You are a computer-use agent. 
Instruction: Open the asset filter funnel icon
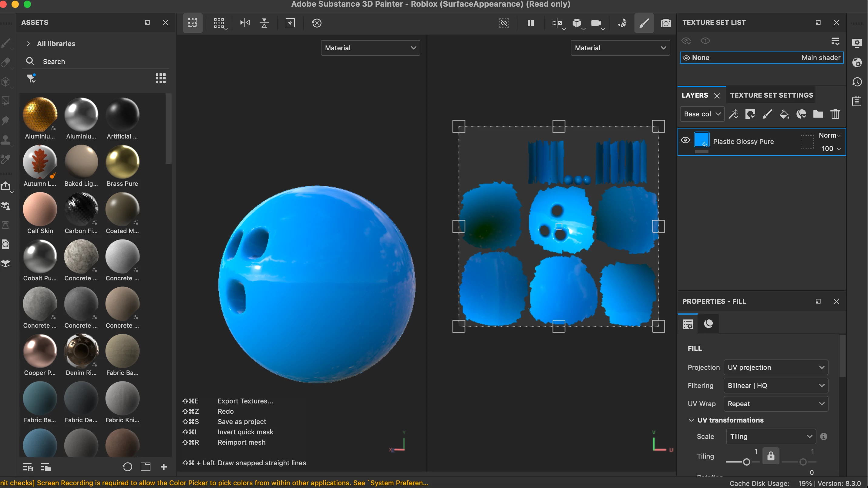(x=31, y=79)
